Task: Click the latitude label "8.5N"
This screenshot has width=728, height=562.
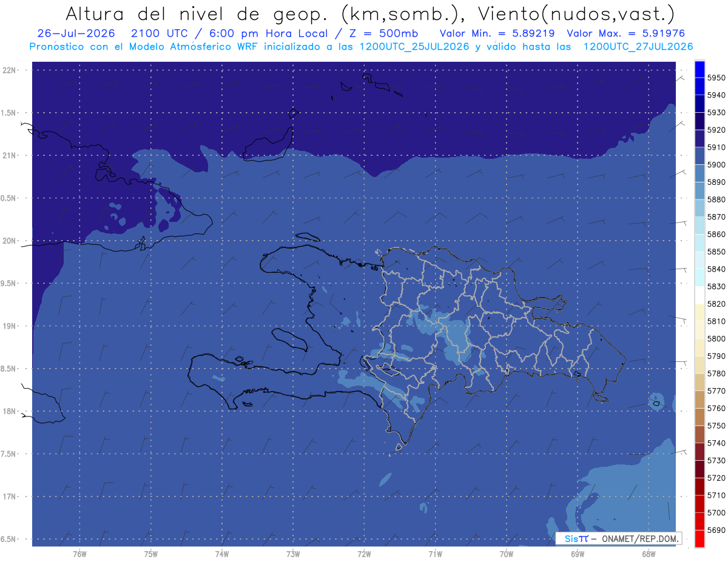Action: point(9,369)
